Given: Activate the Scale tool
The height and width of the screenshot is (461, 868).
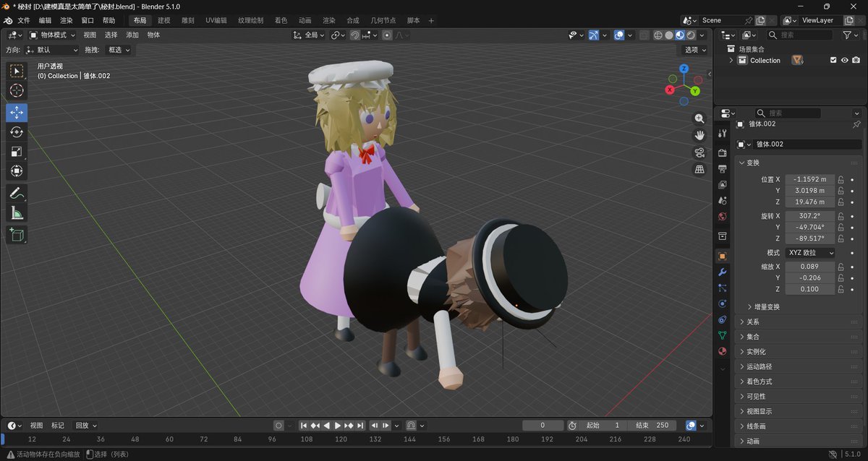Looking at the screenshot, I should [17, 152].
